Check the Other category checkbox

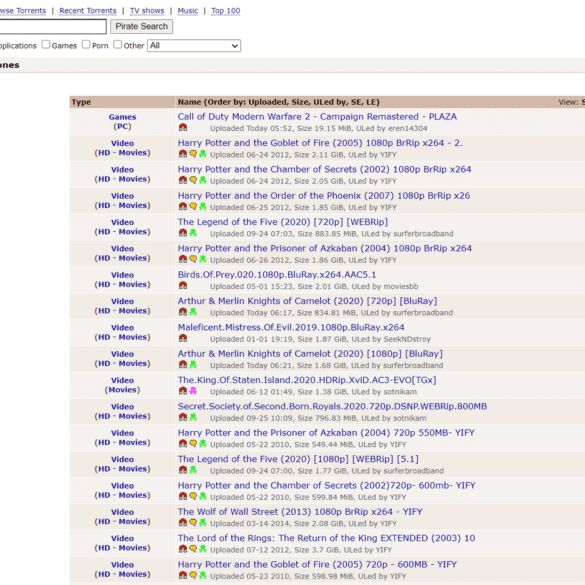[x=118, y=44]
